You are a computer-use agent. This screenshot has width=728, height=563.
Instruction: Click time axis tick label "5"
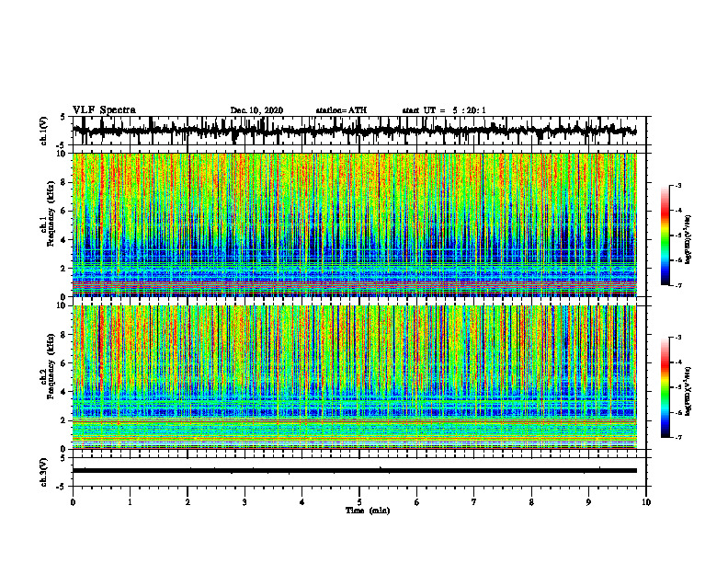pyautogui.click(x=359, y=502)
